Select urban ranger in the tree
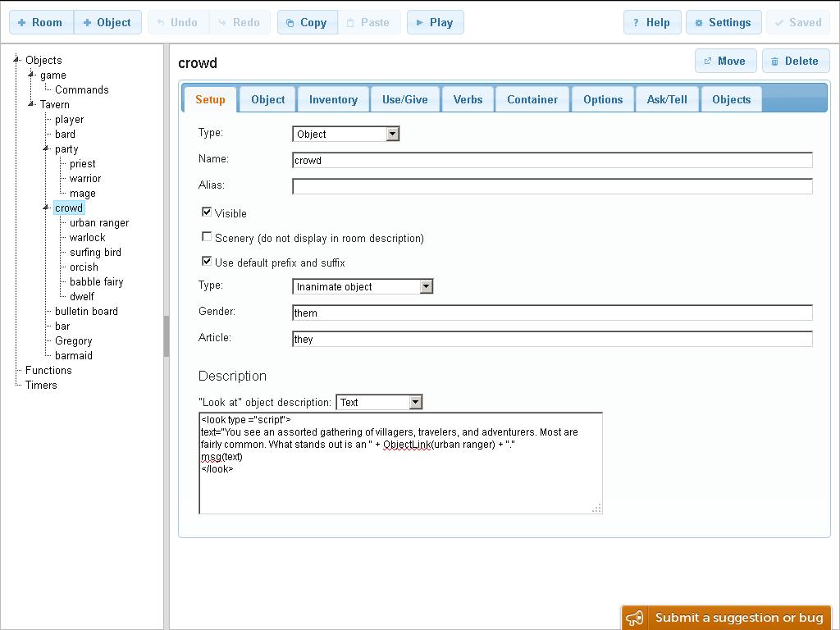 click(98, 222)
